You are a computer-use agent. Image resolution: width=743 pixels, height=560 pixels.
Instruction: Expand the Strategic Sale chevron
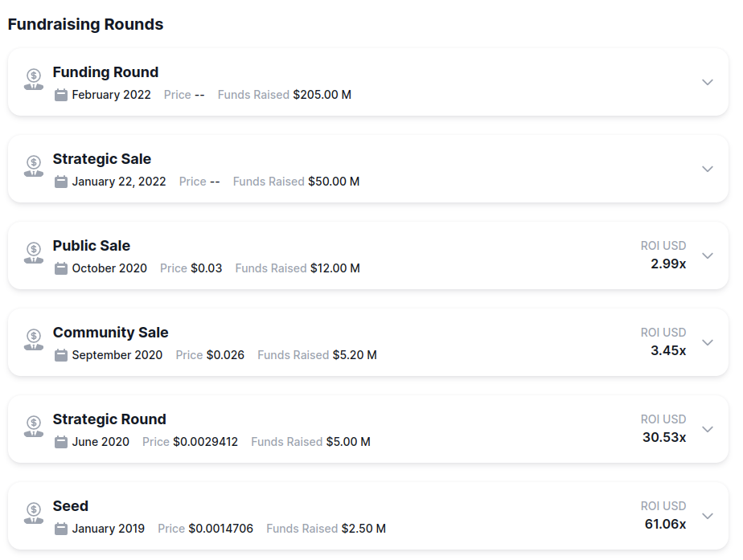(708, 169)
